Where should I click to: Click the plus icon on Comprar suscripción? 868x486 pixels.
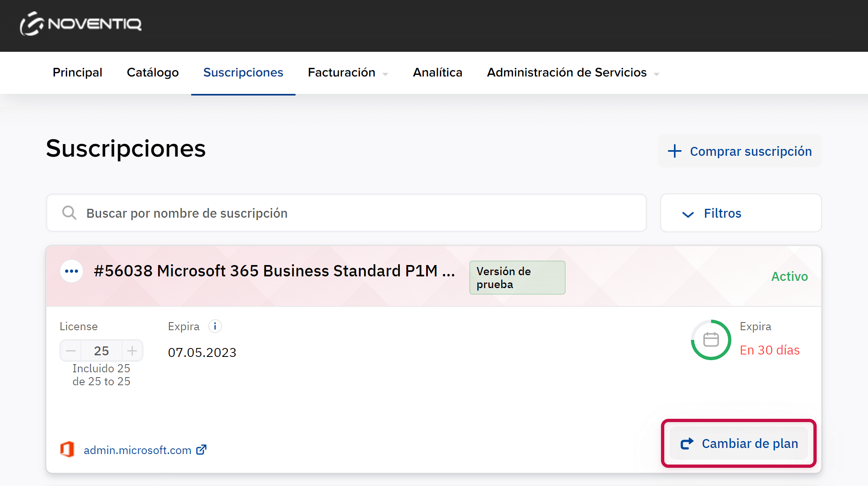[674, 151]
